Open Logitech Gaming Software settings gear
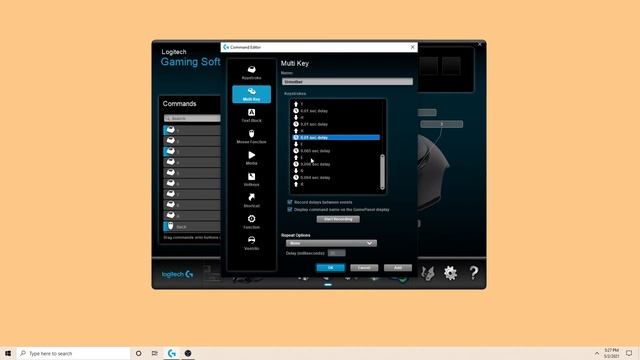 (x=450, y=273)
